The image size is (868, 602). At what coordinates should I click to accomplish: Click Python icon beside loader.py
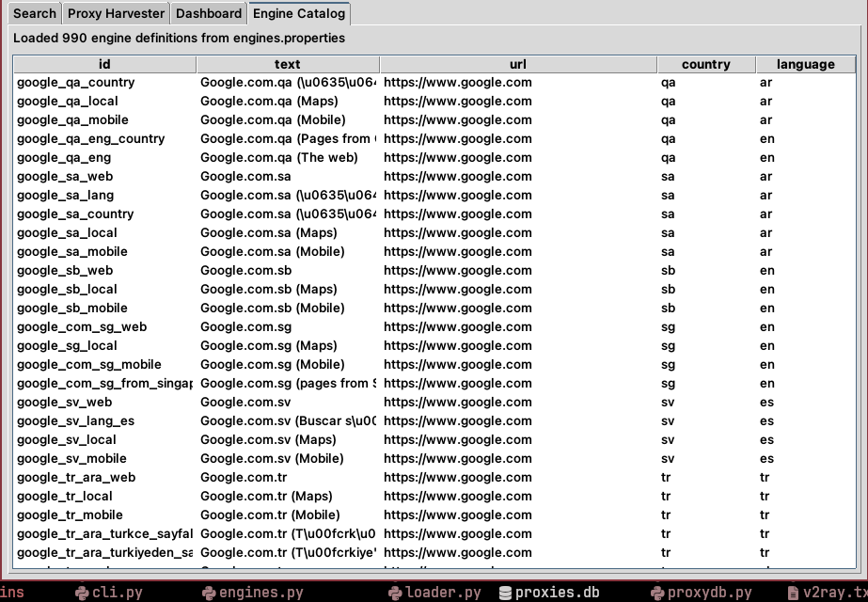[395, 593]
